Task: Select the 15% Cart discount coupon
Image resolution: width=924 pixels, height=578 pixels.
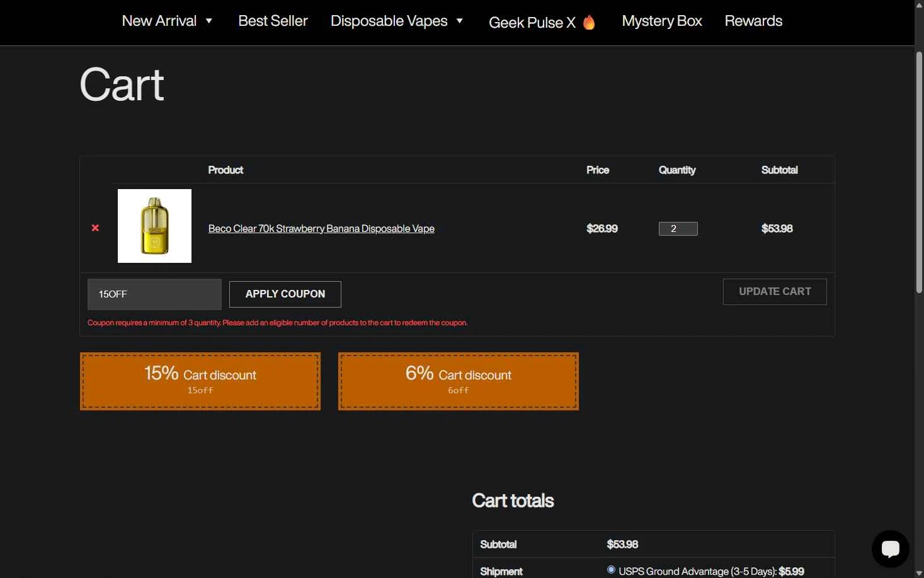Action: 200,381
